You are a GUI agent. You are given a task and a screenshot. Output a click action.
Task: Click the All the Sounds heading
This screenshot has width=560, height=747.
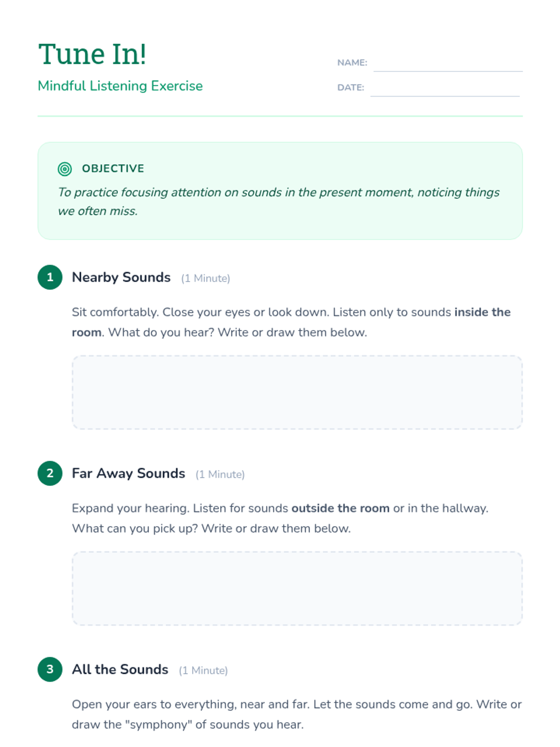pyautogui.click(x=120, y=669)
